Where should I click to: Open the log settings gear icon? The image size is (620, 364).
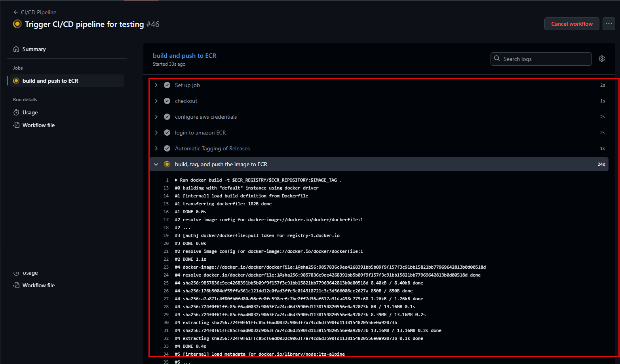[601, 59]
